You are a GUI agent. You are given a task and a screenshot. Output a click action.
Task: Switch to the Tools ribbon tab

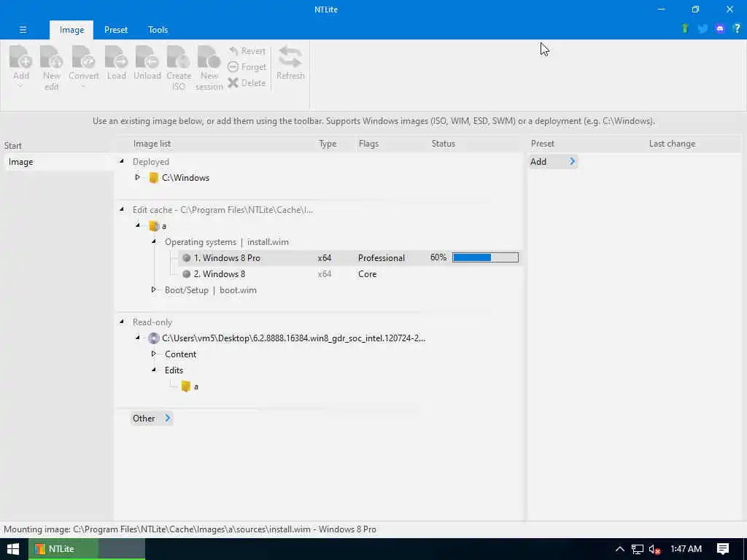[x=158, y=30]
